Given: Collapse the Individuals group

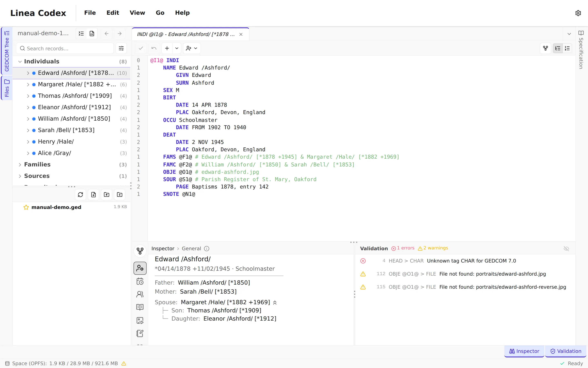Looking at the screenshot, I should pyautogui.click(x=20, y=62).
